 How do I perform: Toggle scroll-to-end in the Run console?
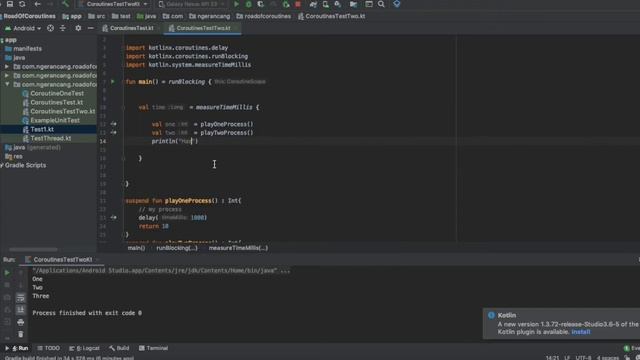(20, 310)
